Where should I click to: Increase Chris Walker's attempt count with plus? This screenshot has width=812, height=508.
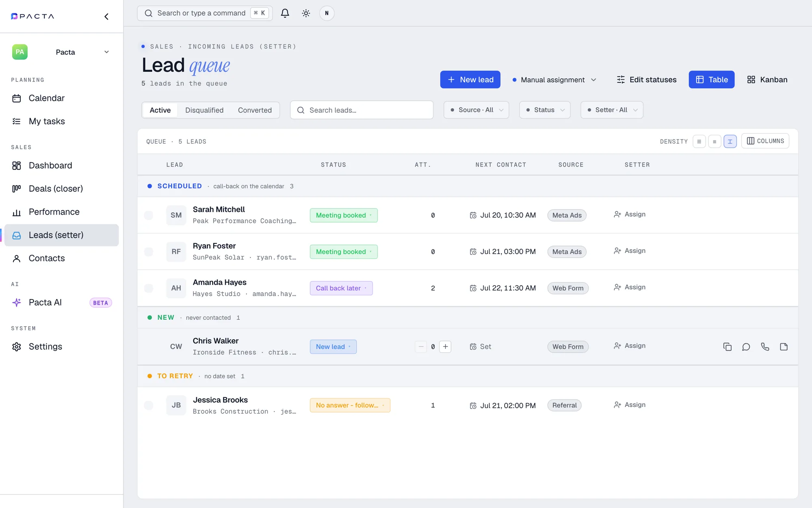[x=445, y=347]
